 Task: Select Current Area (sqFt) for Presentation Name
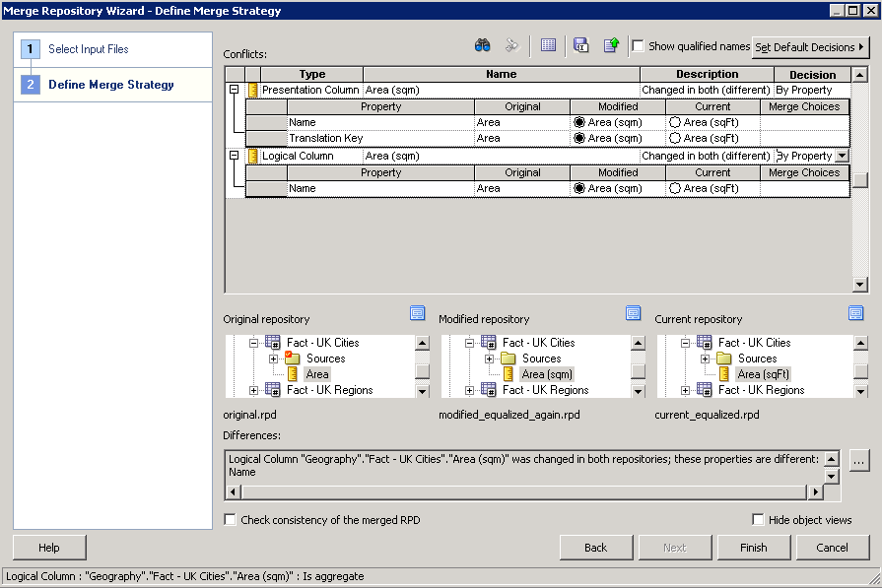coord(675,122)
